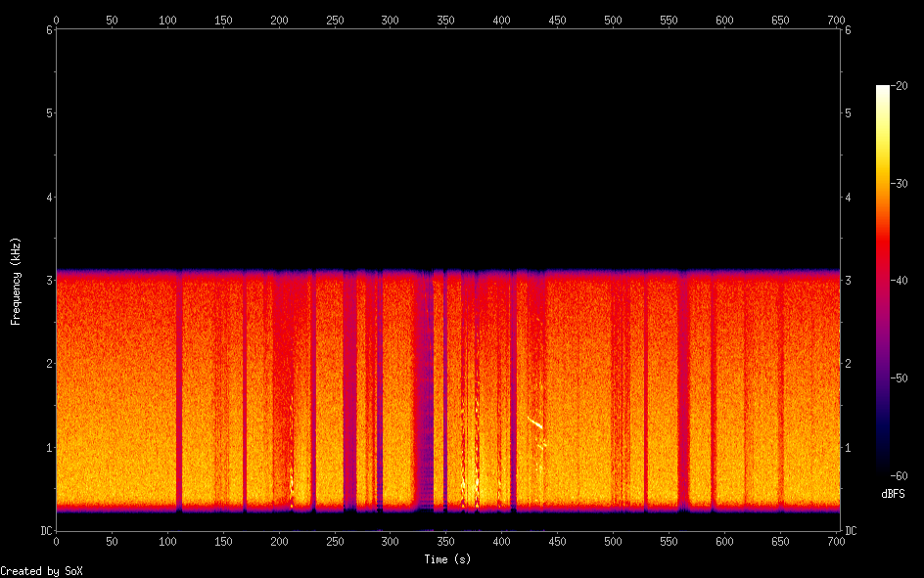Select the -20 label on the dBFS scale

[x=901, y=86]
